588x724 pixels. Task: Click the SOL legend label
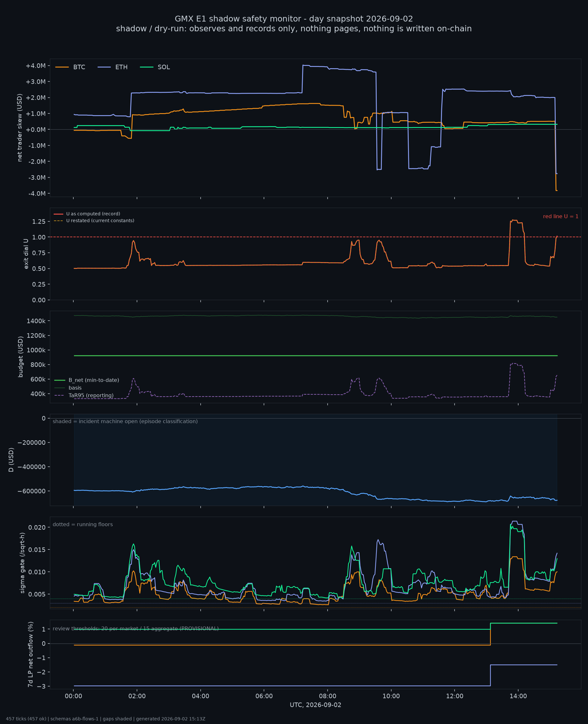(164, 67)
